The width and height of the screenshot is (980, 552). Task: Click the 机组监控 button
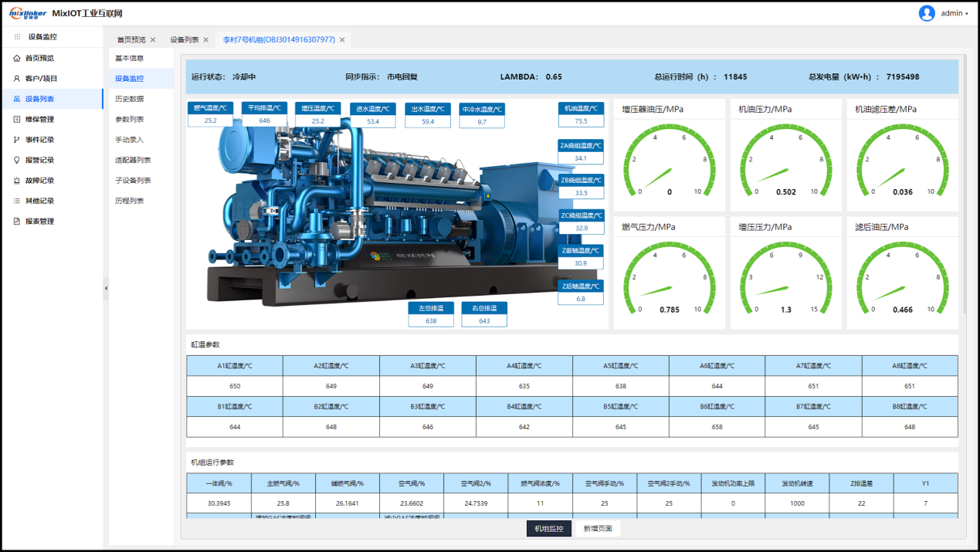click(x=549, y=529)
